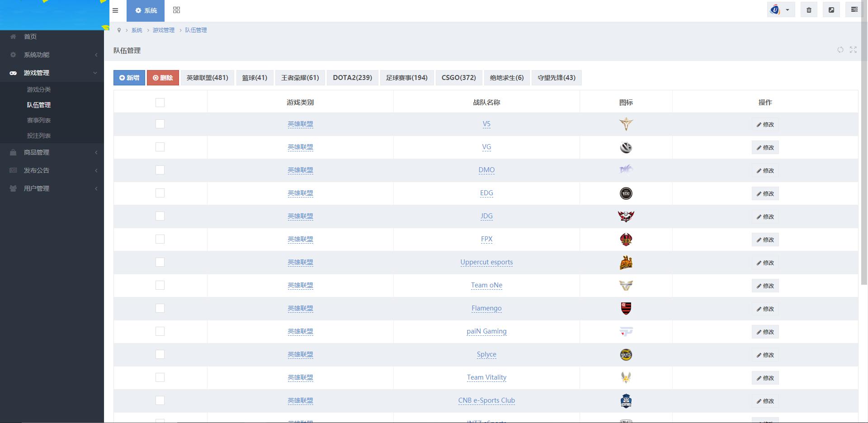
Task: Click the blue 新增 button
Action: (x=129, y=78)
